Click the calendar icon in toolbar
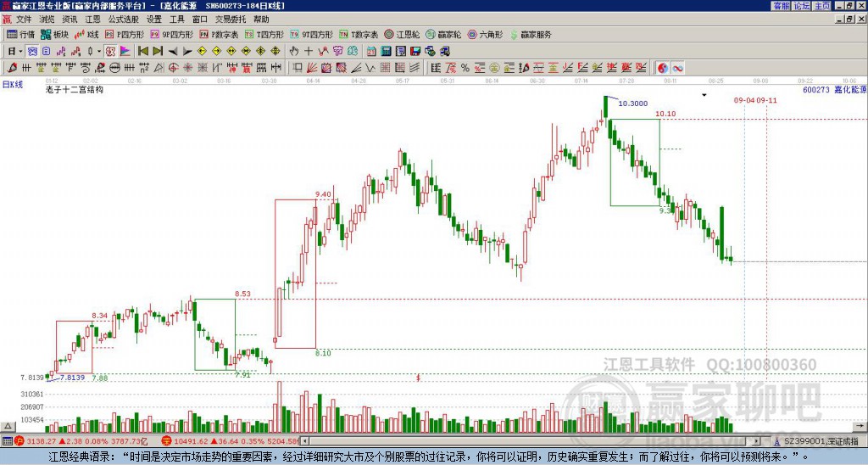This screenshot has width=868, height=465. coord(371,52)
